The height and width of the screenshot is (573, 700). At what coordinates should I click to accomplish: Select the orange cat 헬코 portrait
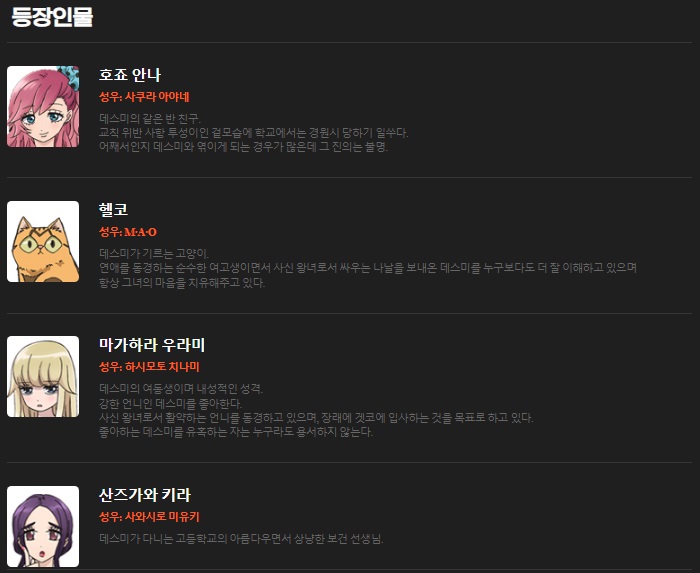[x=43, y=241]
